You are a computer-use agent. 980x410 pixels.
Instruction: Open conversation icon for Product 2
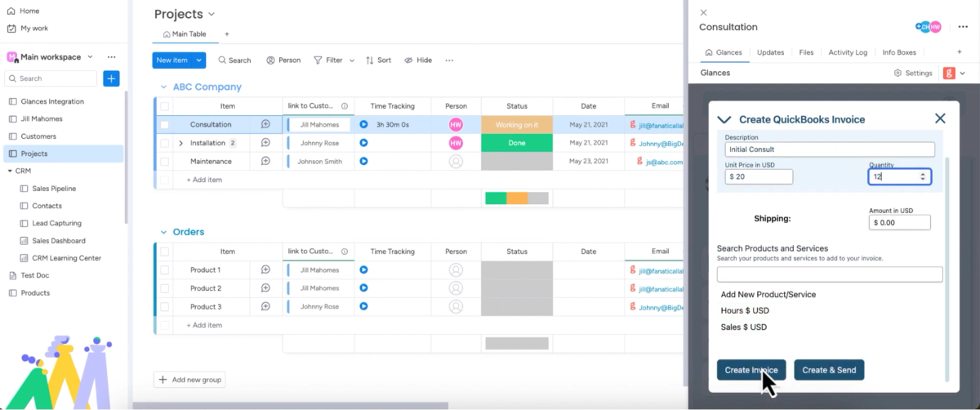tap(265, 288)
